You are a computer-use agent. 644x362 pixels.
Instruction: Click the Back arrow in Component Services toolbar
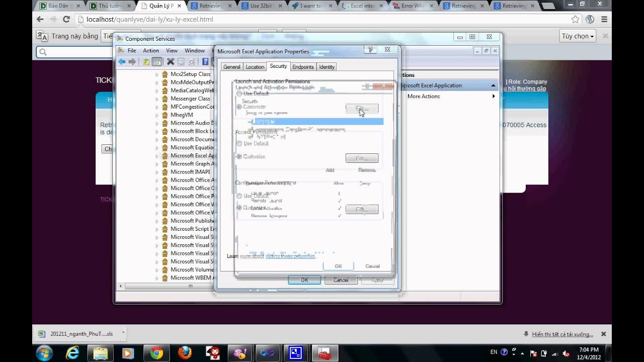coord(122,62)
